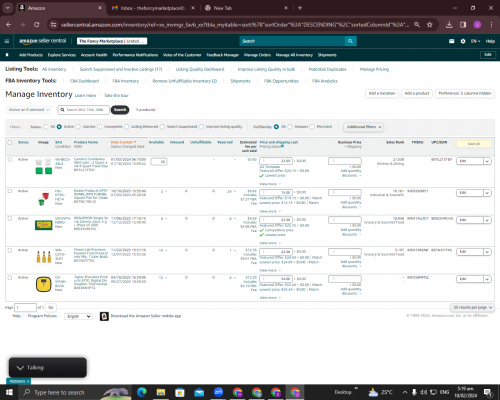Click the Lemon Juice product thumbnail
The height and width of the screenshot is (400, 500).
44,225
